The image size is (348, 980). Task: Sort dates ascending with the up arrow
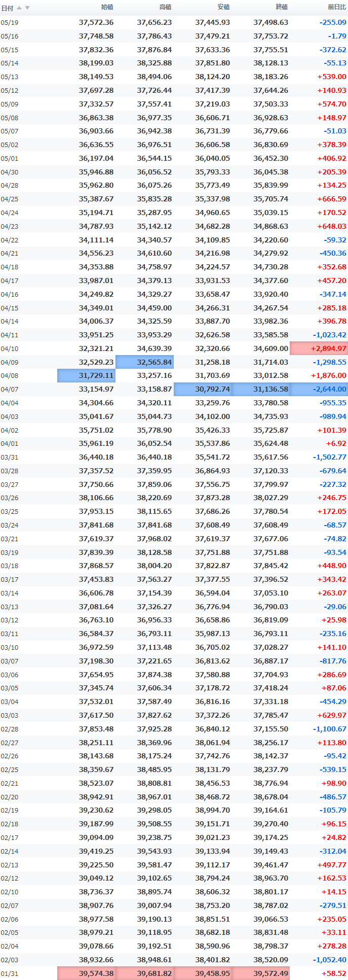tap(20, 8)
